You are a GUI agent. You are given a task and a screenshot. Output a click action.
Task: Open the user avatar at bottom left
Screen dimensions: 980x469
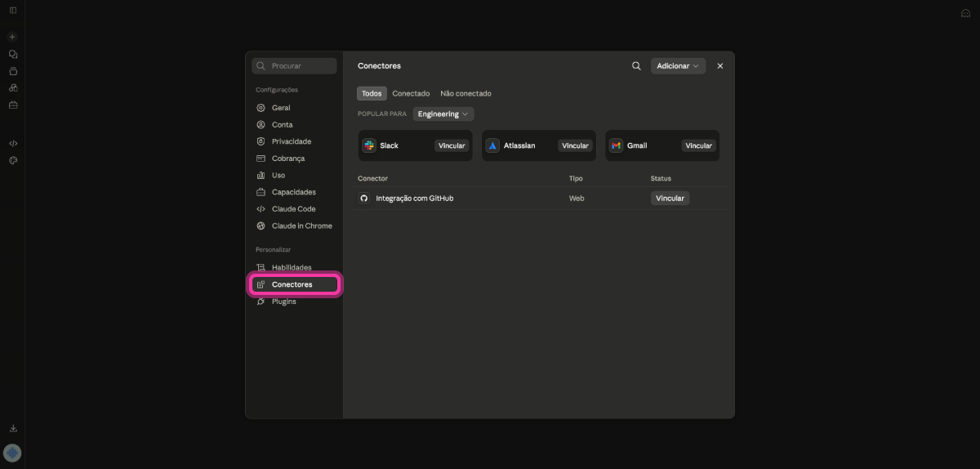(12, 453)
